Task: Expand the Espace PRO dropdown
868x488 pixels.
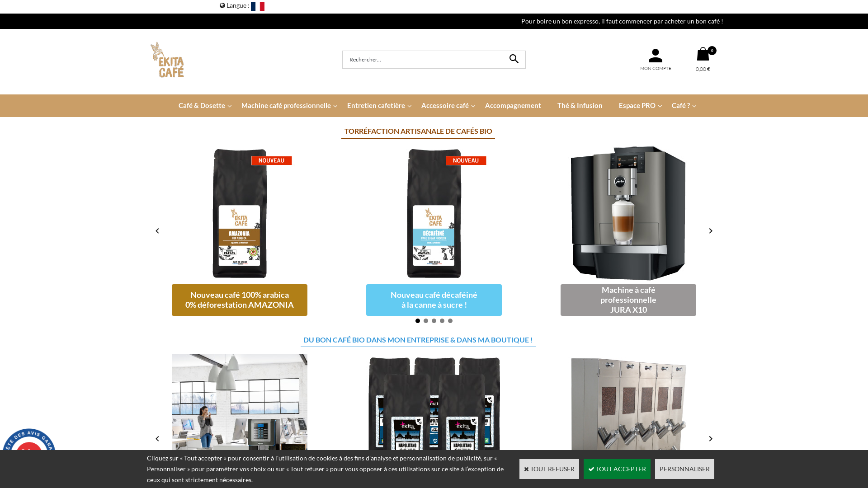Action: tap(637, 106)
